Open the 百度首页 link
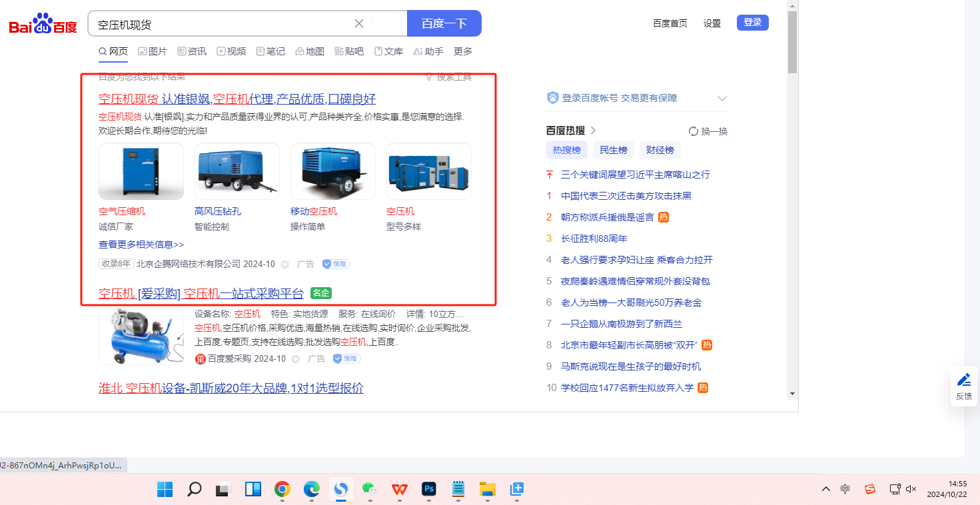The height and width of the screenshot is (505, 980). tap(670, 23)
